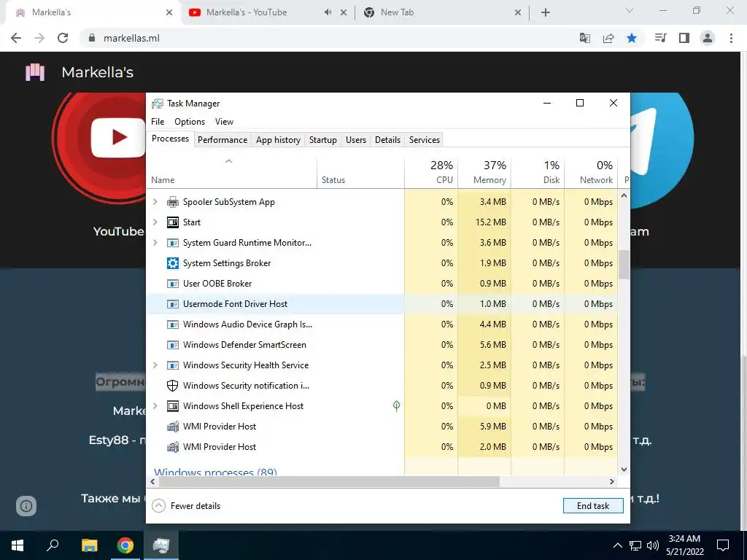Select the Usermode Font Driver Host row
Screen dimensions: 747x560
pyautogui.click(x=382, y=304)
